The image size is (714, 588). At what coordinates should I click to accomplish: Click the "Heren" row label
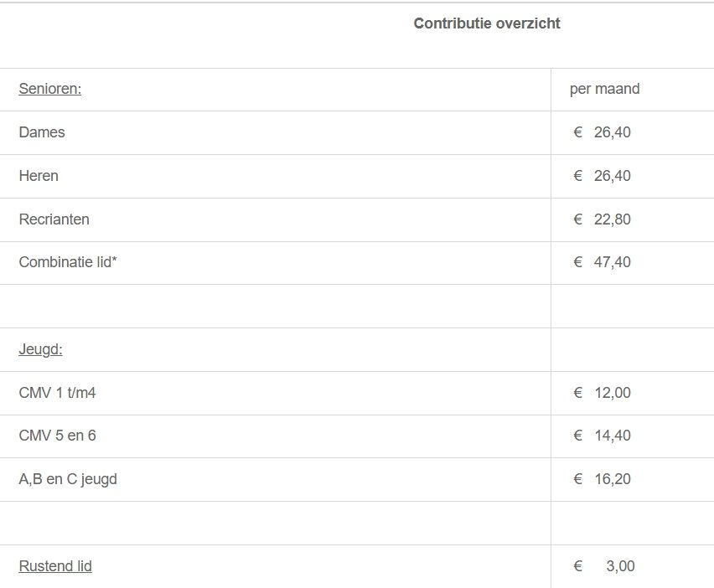coord(39,176)
